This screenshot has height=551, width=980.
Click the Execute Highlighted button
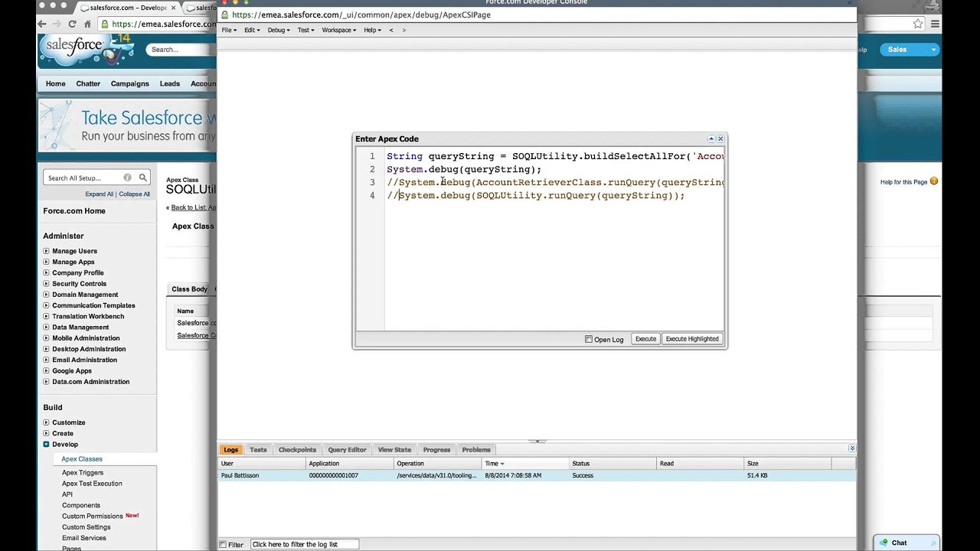pyautogui.click(x=692, y=339)
